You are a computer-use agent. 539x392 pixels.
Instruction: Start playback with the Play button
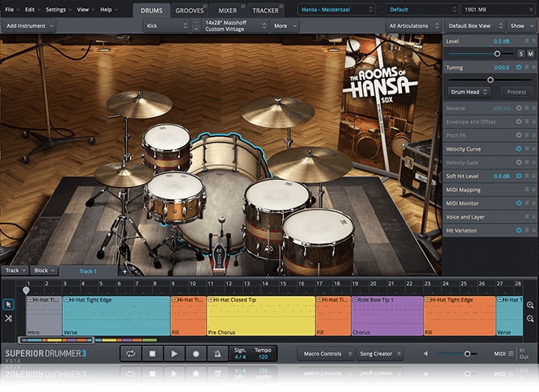[173, 353]
